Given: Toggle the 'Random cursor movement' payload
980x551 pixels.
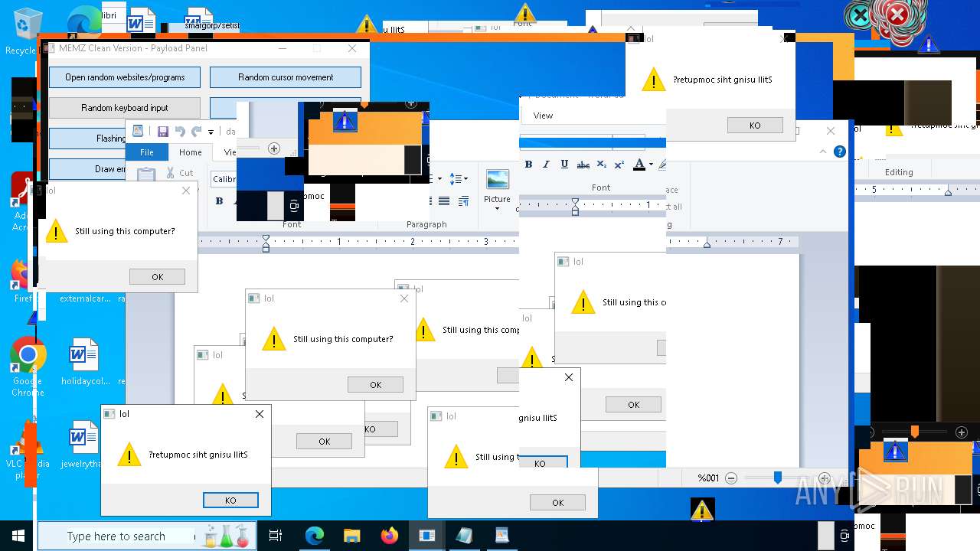Looking at the screenshot, I should (286, 77).
